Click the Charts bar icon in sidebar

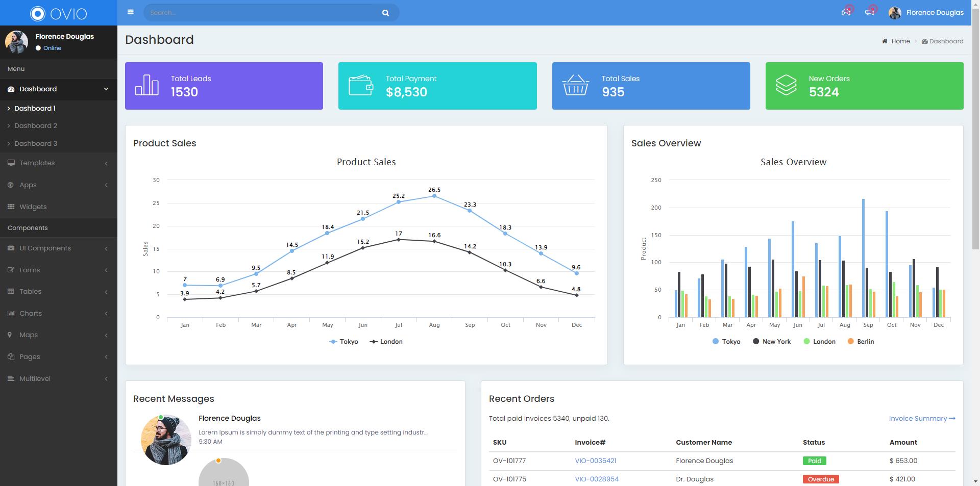point(11,314)
